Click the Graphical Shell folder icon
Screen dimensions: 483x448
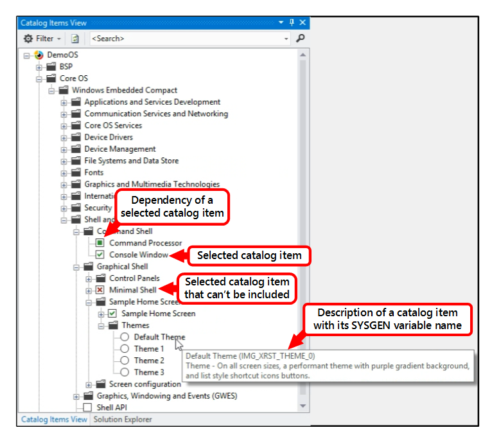point(89,266)
